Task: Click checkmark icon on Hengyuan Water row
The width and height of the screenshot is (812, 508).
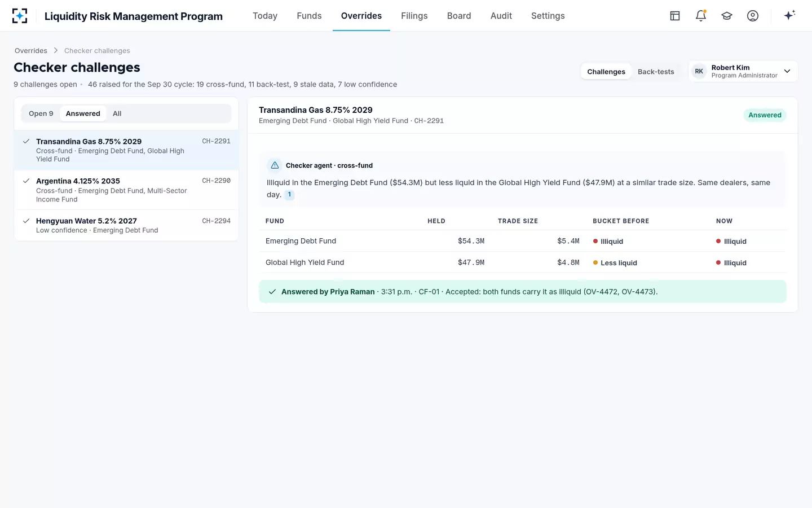Action: [26, 221]
